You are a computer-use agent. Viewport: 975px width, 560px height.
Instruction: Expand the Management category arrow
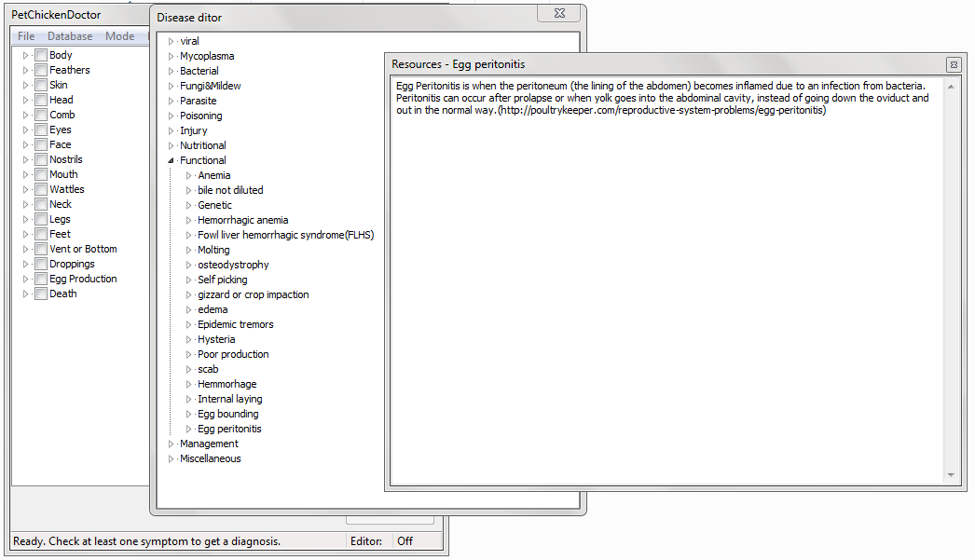pyautogui.click(x=172, y=444)
